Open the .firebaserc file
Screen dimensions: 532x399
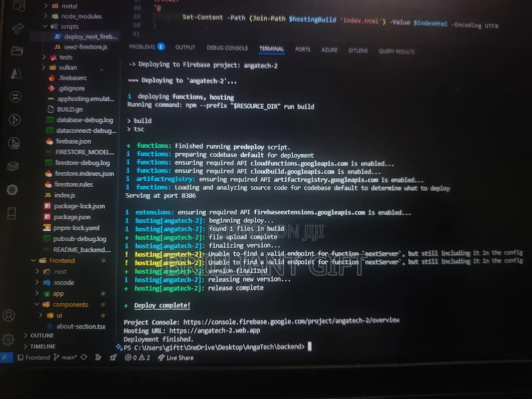tap(72, 78)
